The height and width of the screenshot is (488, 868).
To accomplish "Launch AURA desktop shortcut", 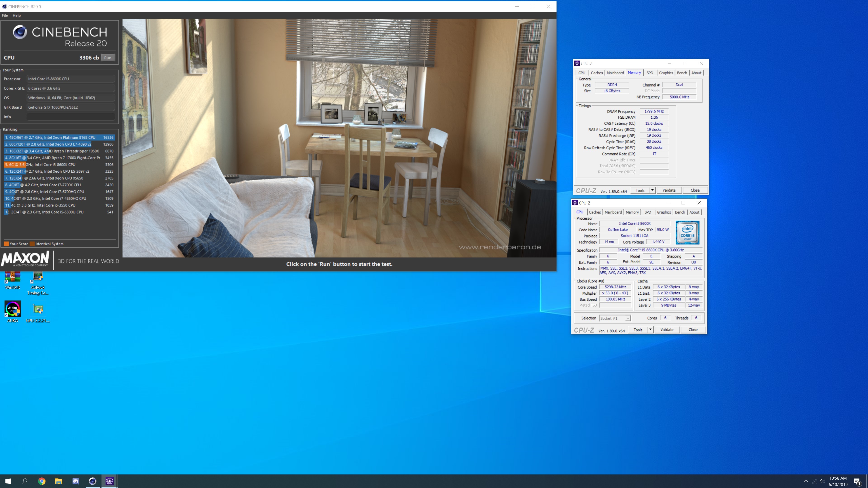I will (12, 312).
